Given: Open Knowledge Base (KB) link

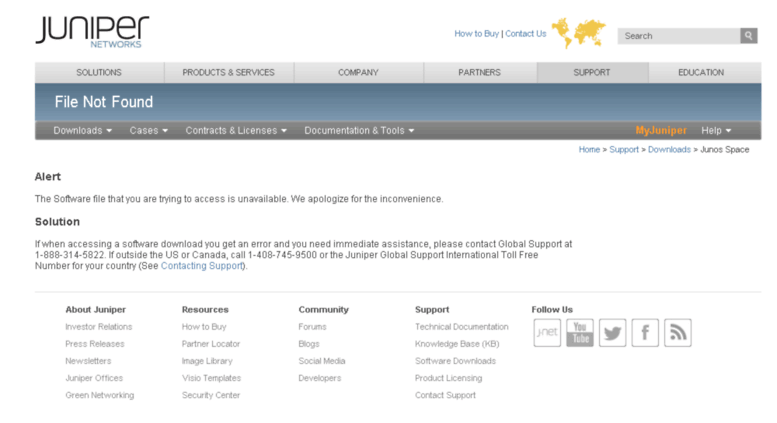Looking at the screenshot, I should pyautogui.click(x=457, y=344).
